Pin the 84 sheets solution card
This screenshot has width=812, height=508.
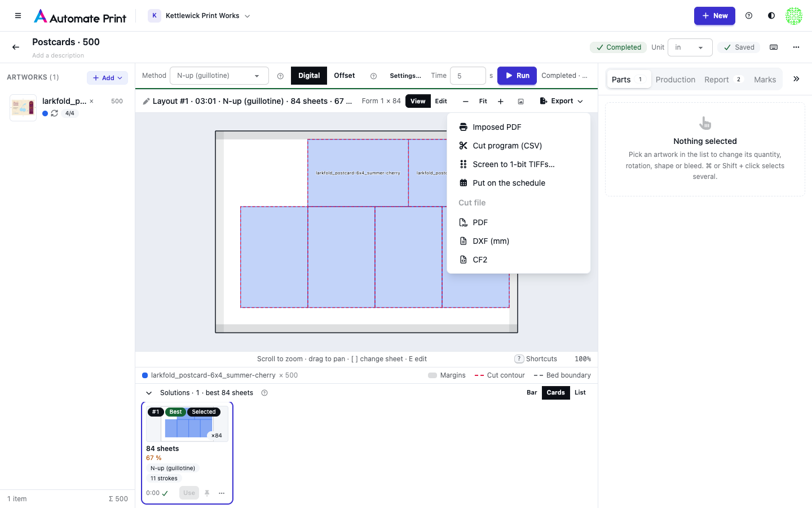tap(207, 493)
